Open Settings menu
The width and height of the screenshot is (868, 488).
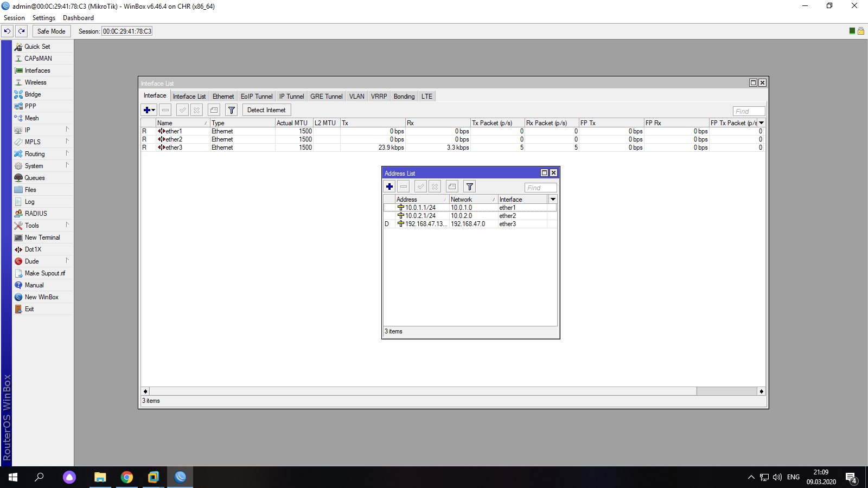(x=44, y=18)
